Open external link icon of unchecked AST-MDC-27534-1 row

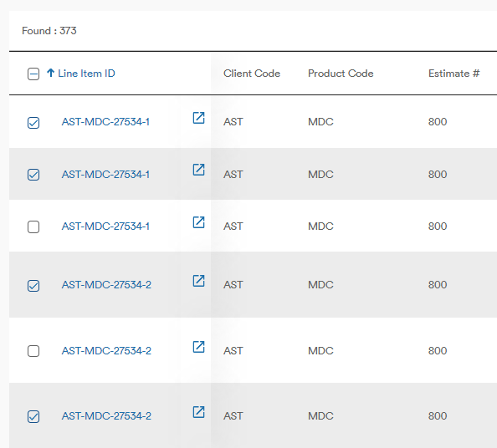pos(199,222)
